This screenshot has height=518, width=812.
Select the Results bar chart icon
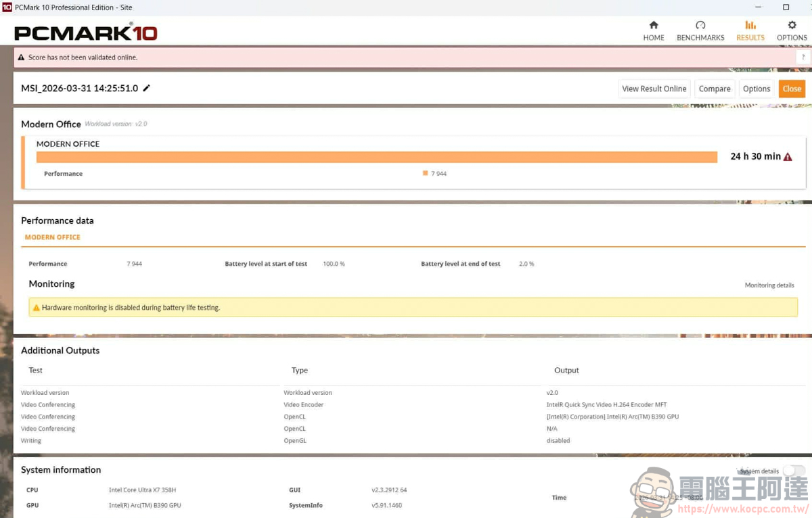click(750, 26)
